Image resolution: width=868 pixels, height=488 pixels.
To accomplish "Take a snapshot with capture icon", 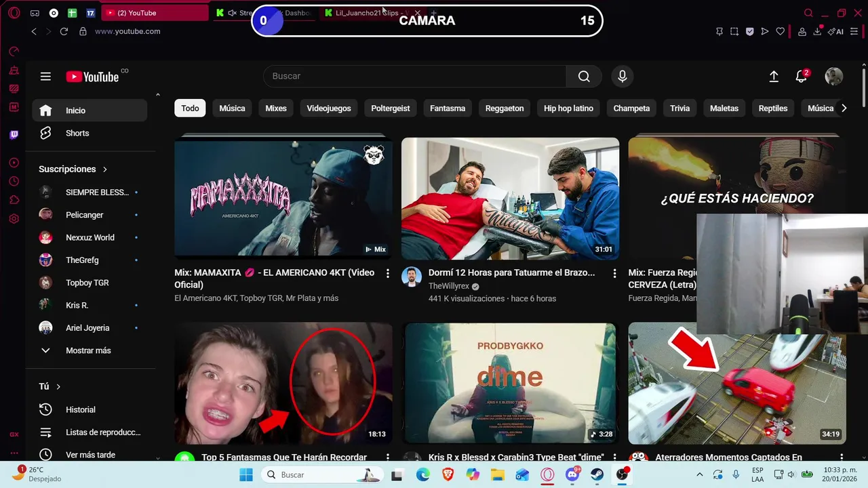I will 734,31.
